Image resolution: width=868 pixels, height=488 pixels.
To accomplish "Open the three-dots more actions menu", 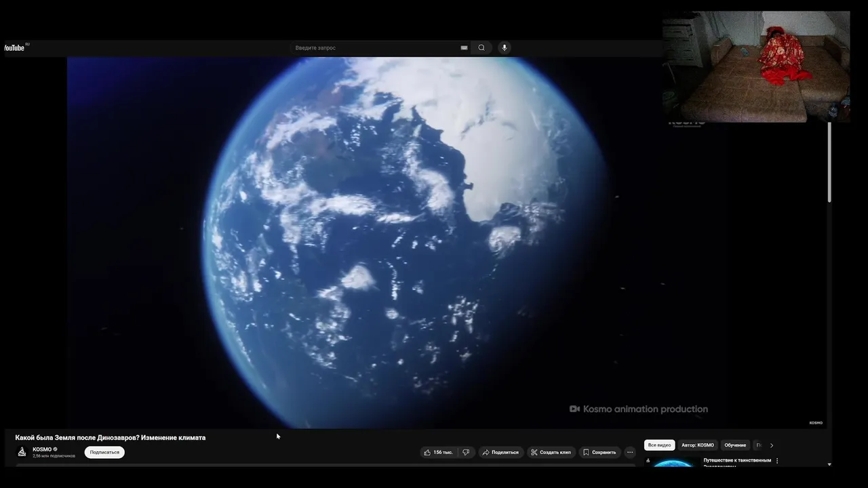I will [630, 452].
